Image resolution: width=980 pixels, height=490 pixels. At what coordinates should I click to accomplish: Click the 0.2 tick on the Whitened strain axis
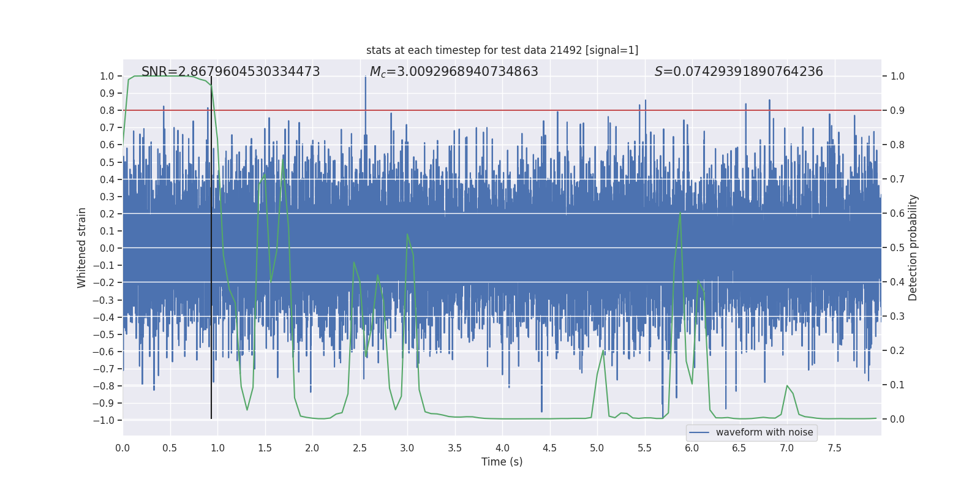pyautogui.click(x=107, y=214)
